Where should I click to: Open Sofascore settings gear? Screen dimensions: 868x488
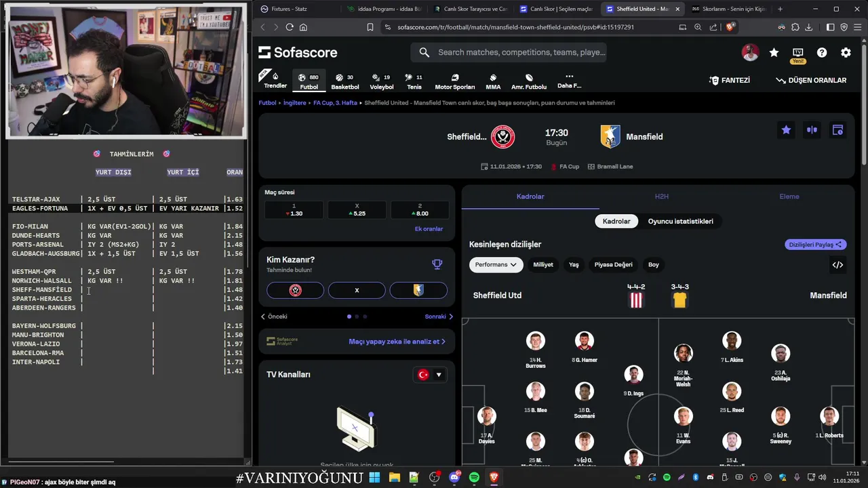click(x=846, y=52)
